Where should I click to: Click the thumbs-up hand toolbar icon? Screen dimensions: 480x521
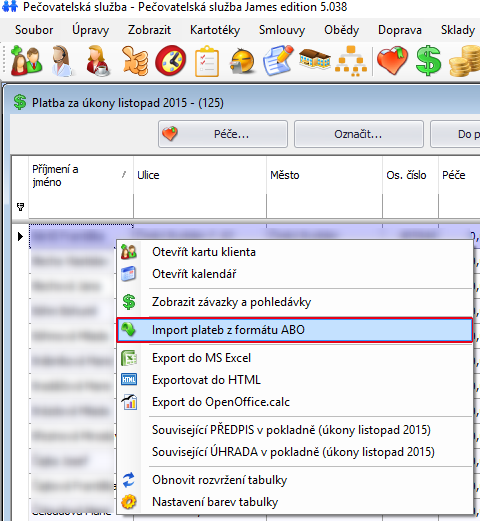tap(135, 60)
